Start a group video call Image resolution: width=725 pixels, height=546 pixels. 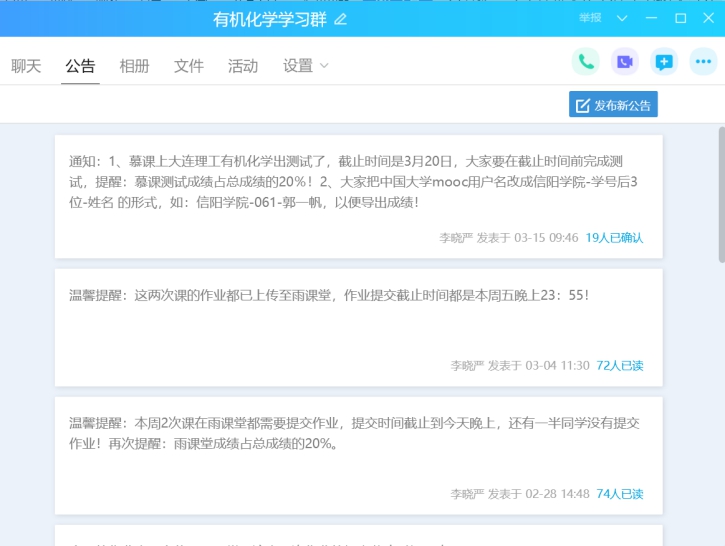[x=625, y=62]
